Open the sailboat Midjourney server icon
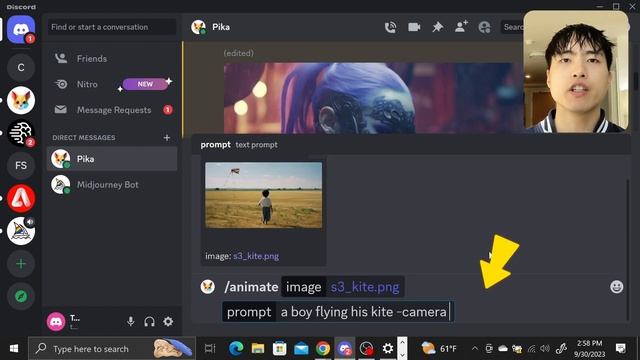 (21, 231)
